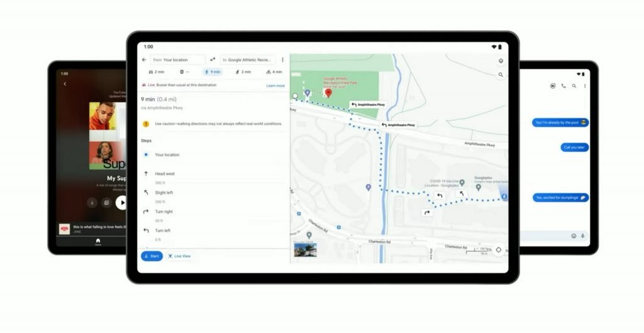Image resolution: width=644 pixels, height=333 pixels.
Task: Open Live View in Maps
Action: coord(180,256)
